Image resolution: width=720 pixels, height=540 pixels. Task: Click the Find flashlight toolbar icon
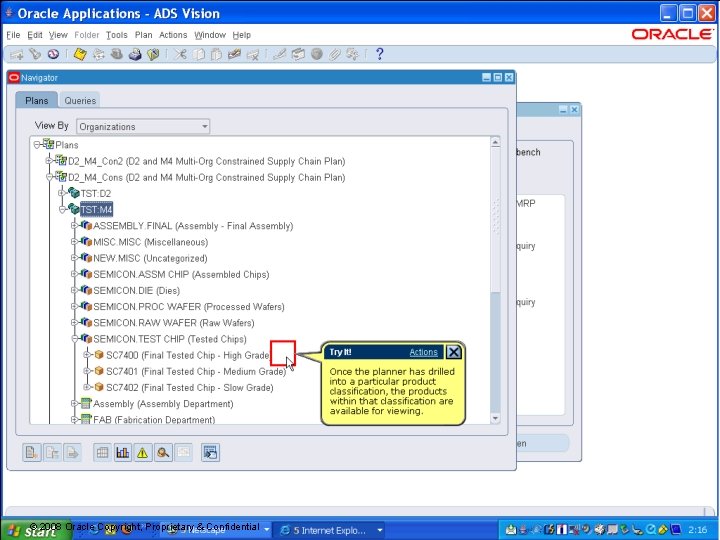[35, 55]
